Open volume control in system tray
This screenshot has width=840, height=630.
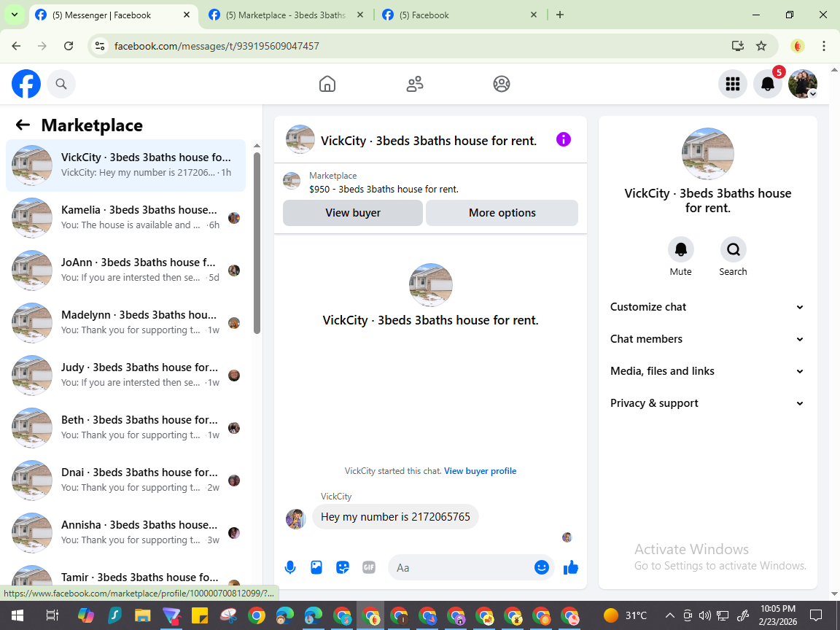click(705, 615)
